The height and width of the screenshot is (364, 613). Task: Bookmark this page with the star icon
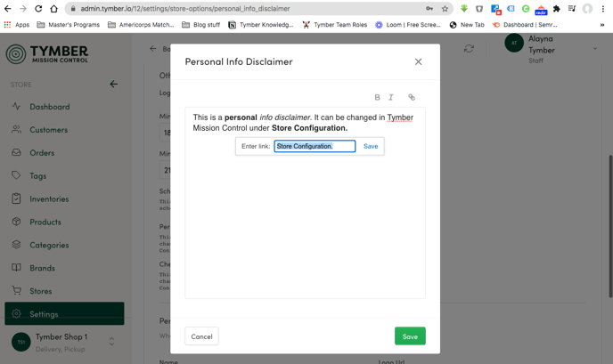click(445, 9)
